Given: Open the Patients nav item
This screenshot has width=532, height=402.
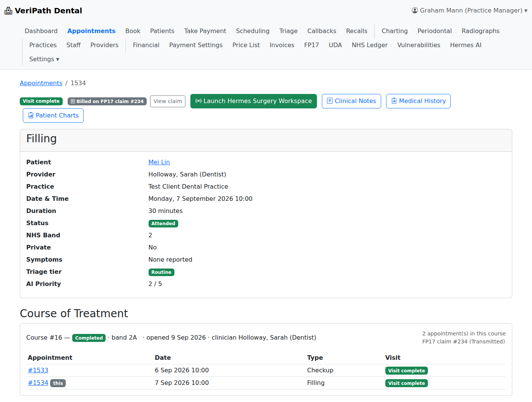Looking at the screenshot, I should (162, 31).
